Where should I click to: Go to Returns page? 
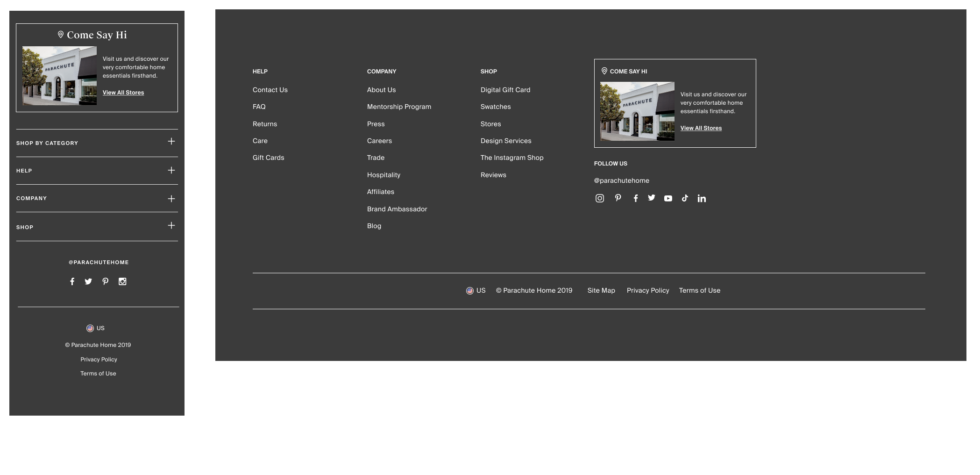coord(265,124)
